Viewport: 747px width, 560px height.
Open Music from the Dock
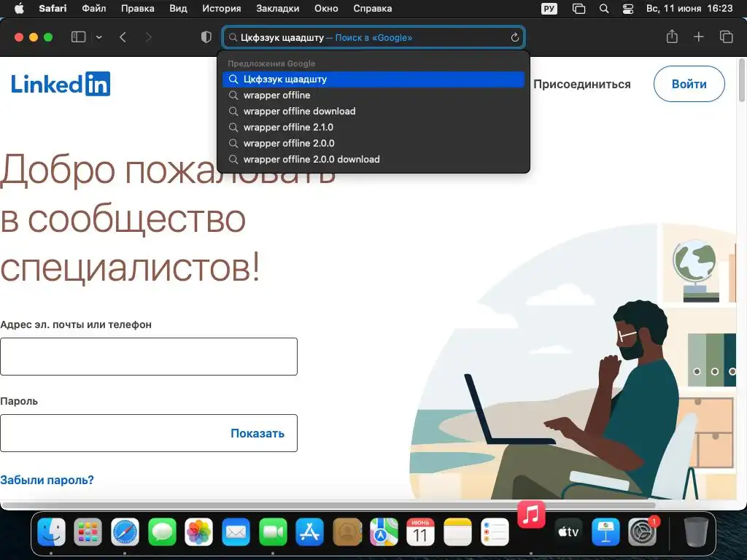(531, 514)
